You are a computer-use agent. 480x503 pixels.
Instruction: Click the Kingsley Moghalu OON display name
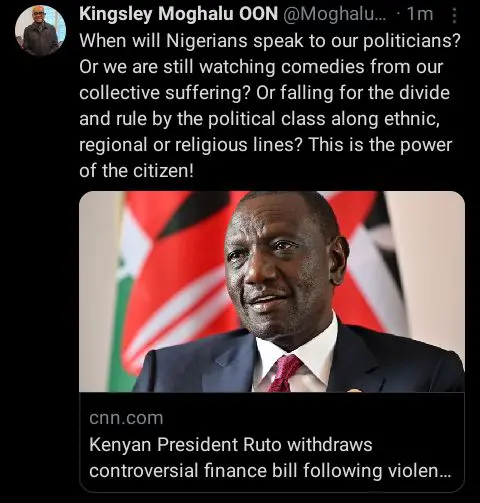click(x=178, y=14)
